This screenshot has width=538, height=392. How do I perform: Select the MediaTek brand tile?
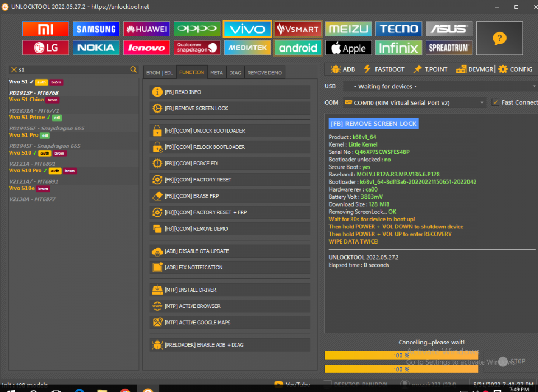click(x=247, y=48)
